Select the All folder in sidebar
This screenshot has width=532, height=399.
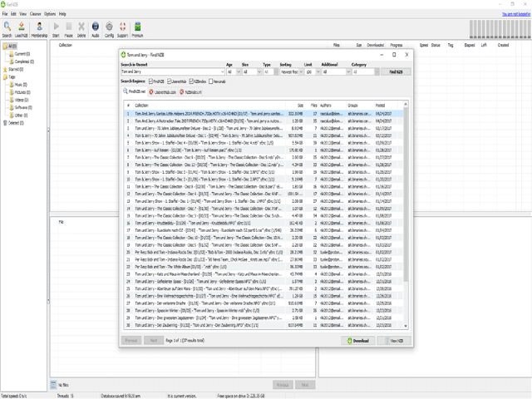pos(10,47)
